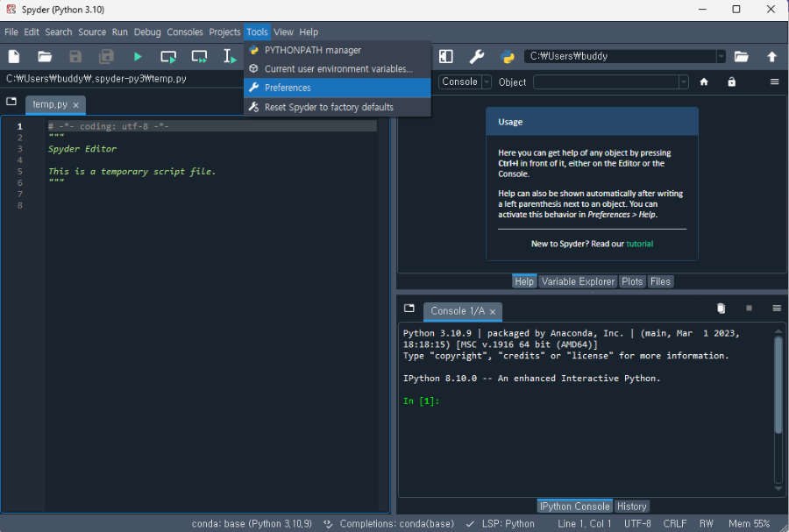Toggle the Help pane lock icon

pyautogui.click(x=732, y=82)
